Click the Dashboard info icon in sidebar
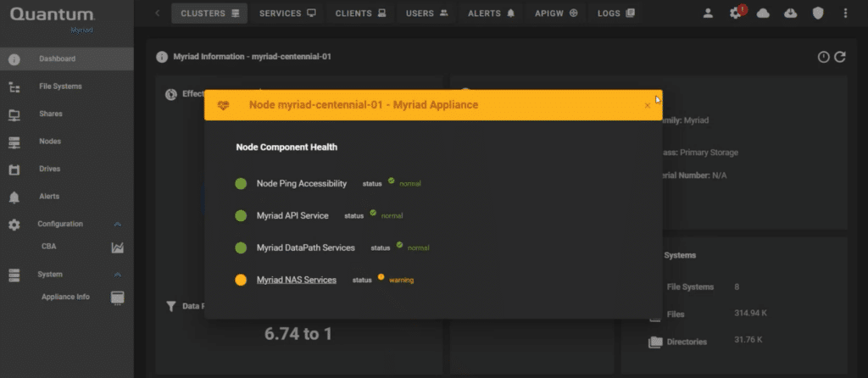868x378 pixels. (14, 60)
